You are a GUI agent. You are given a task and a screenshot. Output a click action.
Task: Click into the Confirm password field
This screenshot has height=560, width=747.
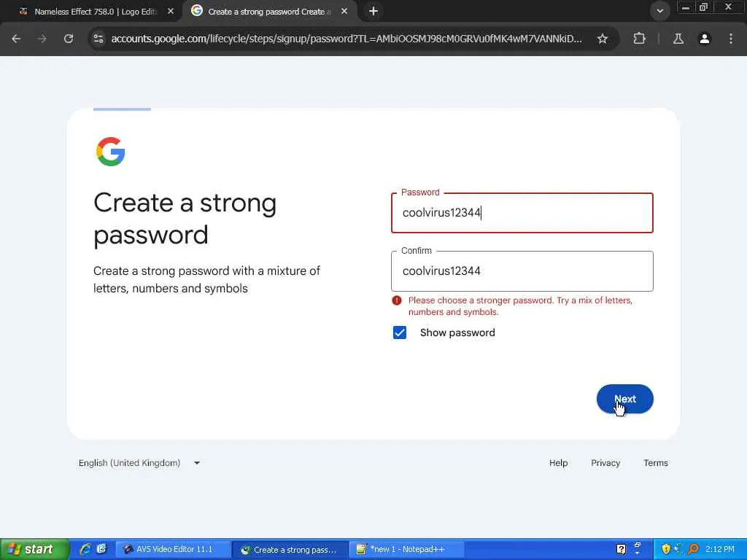click(x=522, y=271)
